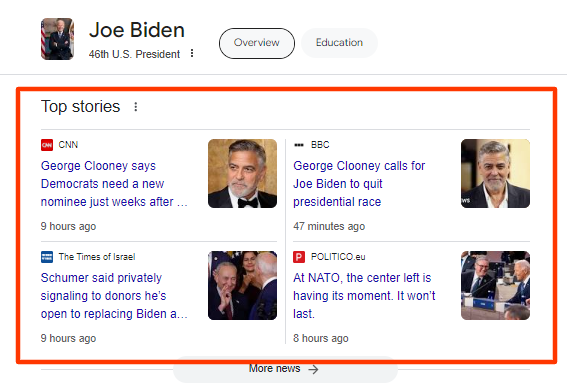Switch to the Education tab

pos(339,43)
